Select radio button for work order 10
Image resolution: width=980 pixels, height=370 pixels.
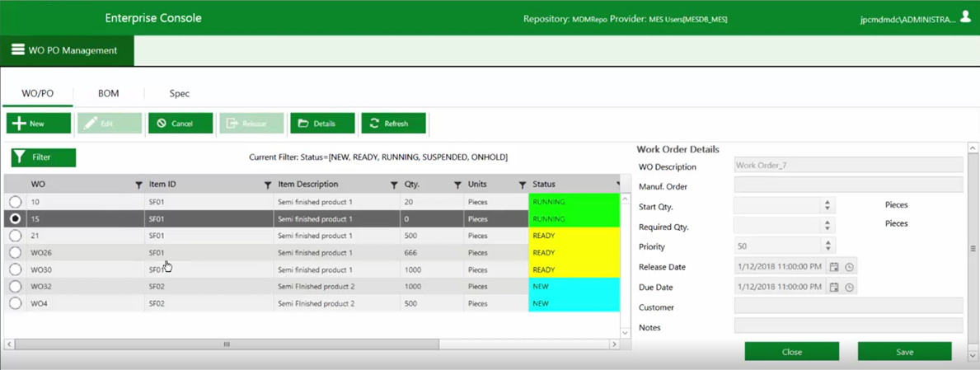[15, 202]
